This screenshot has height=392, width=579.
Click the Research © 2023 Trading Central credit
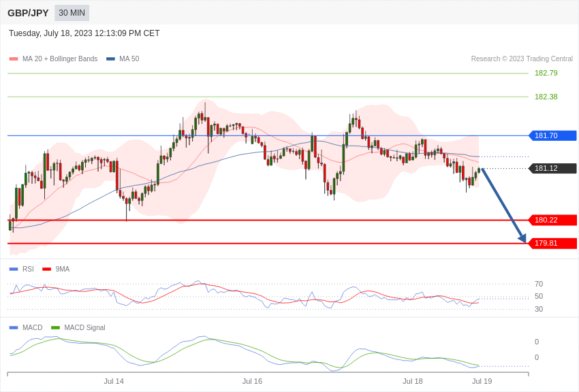(522, 59)
